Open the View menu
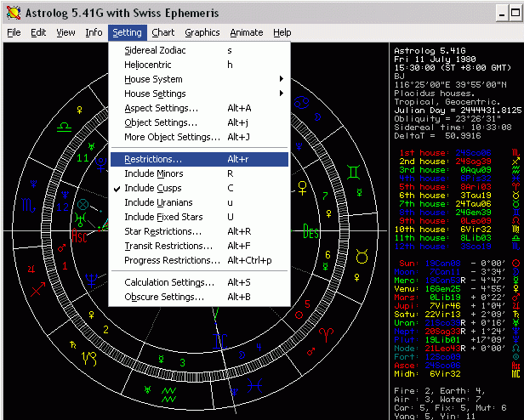 pos(65,32)
